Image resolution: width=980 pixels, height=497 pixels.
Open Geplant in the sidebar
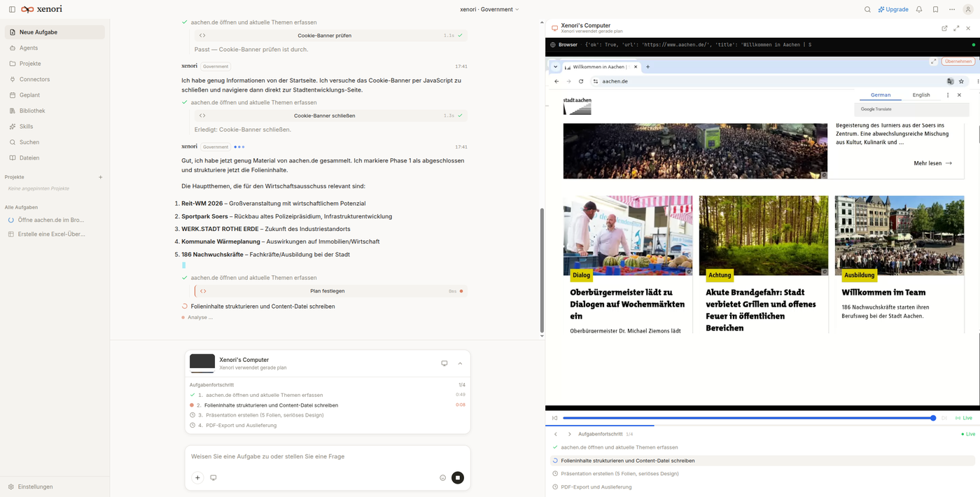(x=55, y=95)
